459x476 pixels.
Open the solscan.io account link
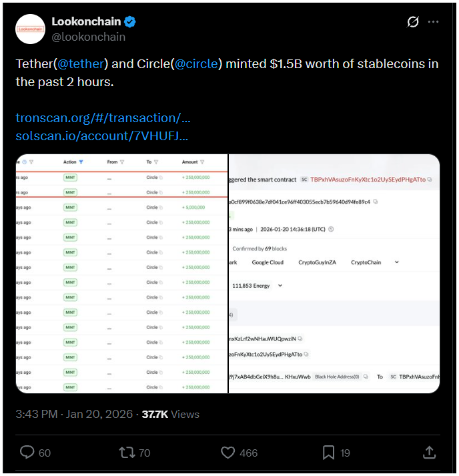pyautogui.click(x=101, y=136)
